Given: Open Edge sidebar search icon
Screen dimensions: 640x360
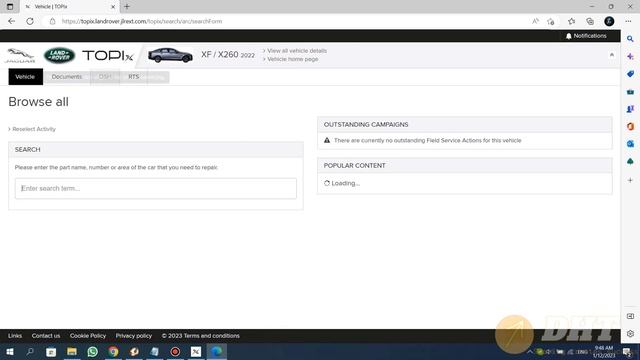Looking at the screenshot, I should pyautogui.click(x=630, y=39).
